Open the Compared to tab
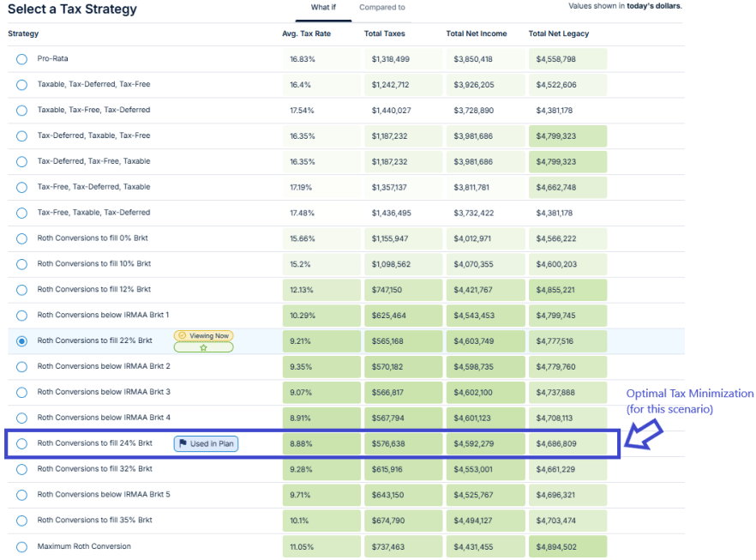This screenshot has width=756, height=560. (381, 8)
